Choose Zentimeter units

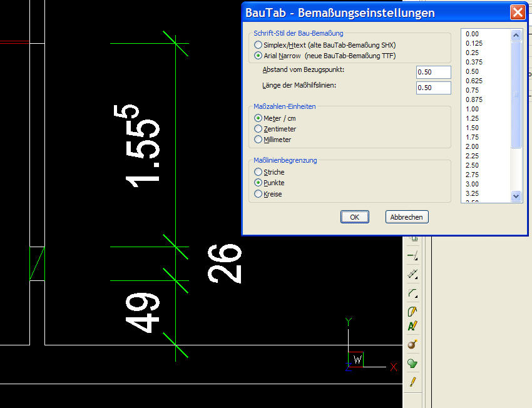(x=258, y=129)
